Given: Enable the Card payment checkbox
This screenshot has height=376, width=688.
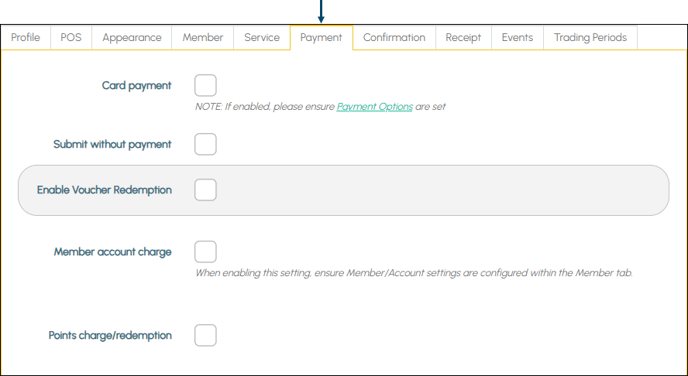Looking at the screenshot, I should coord(205,85).
